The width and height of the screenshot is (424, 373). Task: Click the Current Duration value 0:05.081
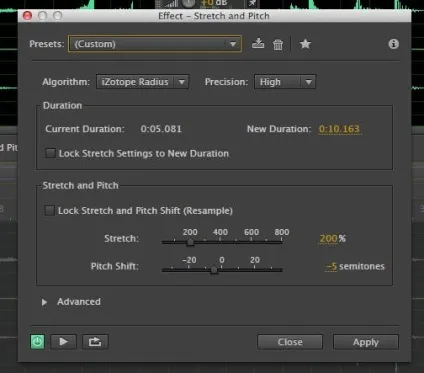coord(161,129)
